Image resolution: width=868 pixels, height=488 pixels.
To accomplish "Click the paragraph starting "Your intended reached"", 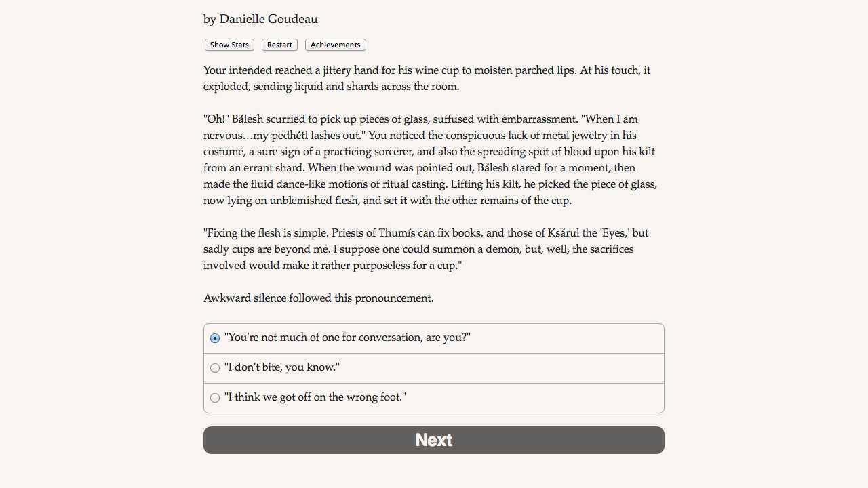I will (x=427, y=79).
